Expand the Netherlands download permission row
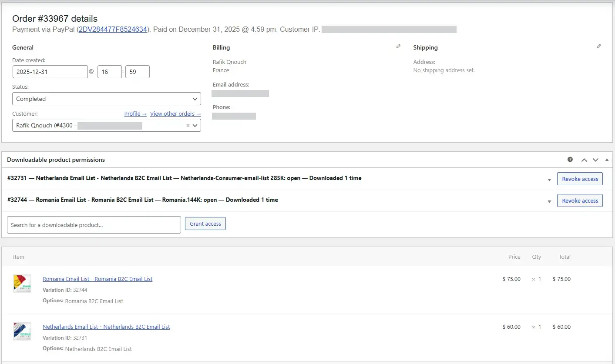The height and width of the screenshot is (364, 615). point(549,180)
